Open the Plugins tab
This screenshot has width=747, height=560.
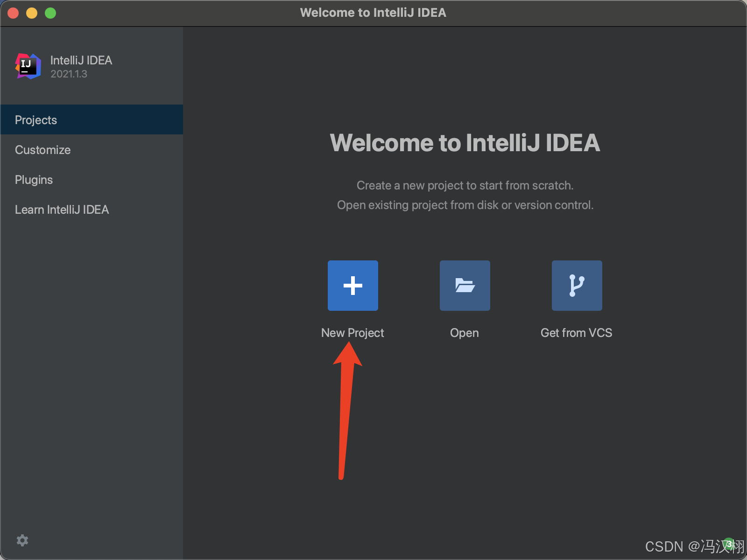coord(92,180)
